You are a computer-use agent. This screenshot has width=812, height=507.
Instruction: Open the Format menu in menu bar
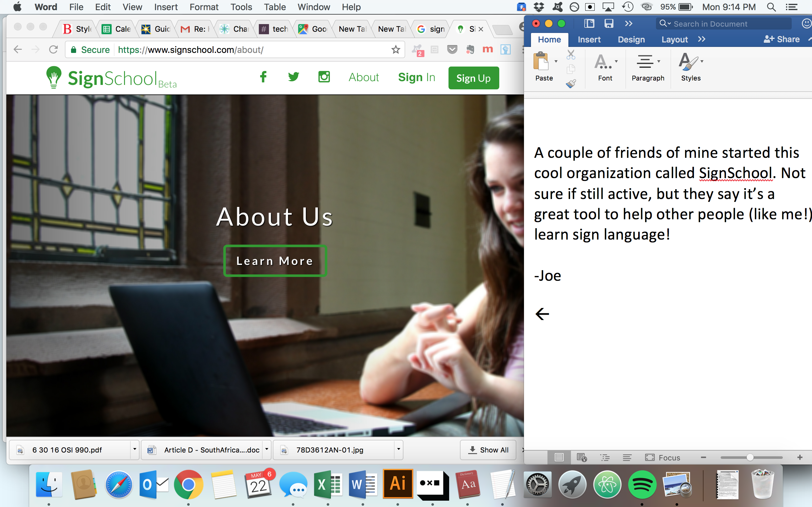tap(204, 7)
